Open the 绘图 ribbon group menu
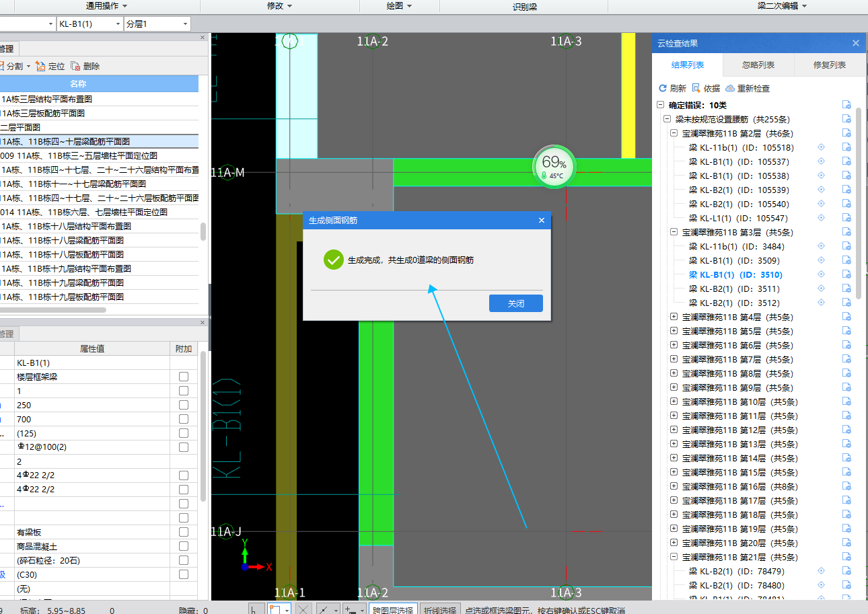868x614 pixels. (x=399, y=5)
